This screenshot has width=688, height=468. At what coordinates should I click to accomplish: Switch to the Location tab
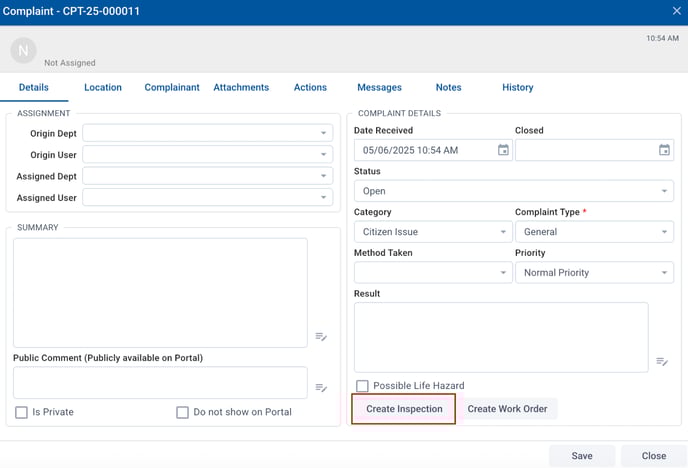point(103,87)
